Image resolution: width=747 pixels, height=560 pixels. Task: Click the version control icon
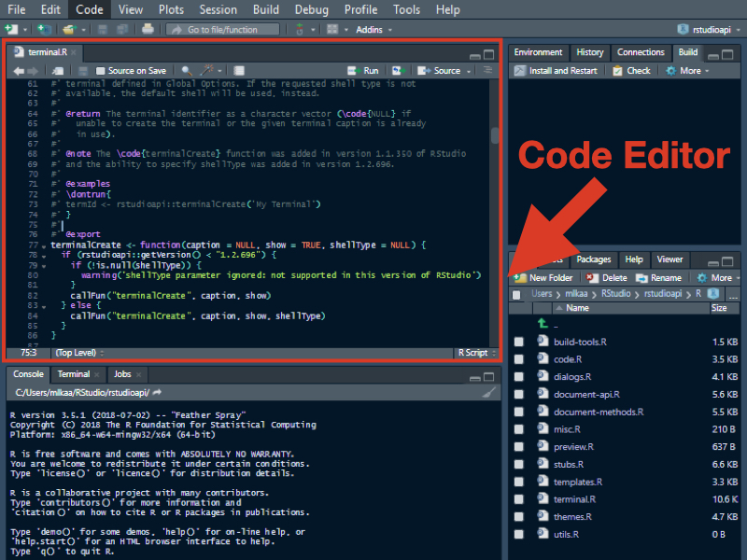click(x=300, y=30)
